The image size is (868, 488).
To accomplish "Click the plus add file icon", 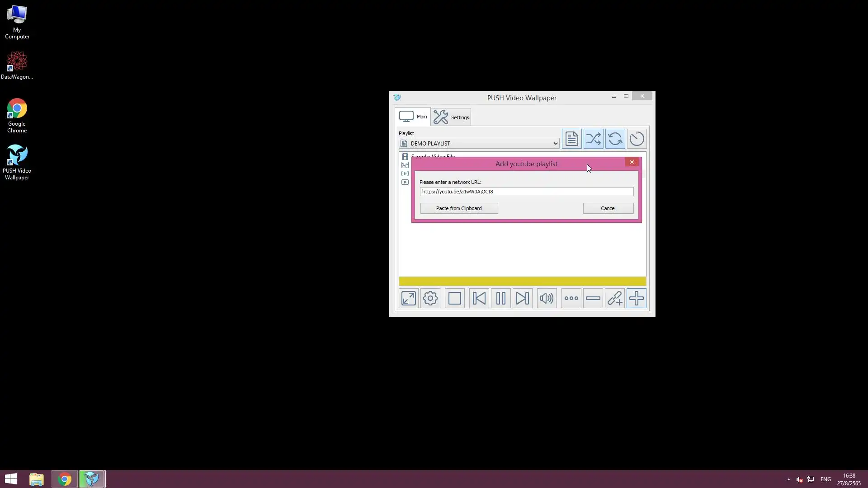I will click(637, 298).
